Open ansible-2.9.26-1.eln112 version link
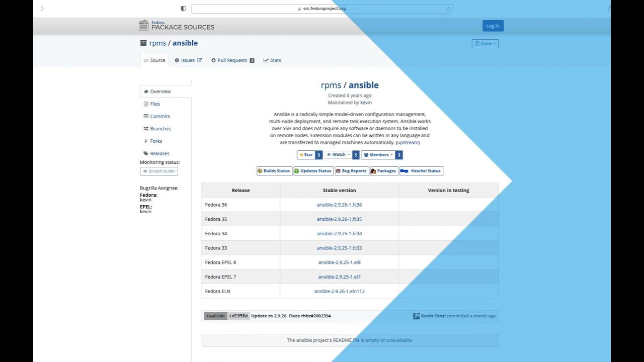This screenshot has width=644, height=362. tap(340, 291)
